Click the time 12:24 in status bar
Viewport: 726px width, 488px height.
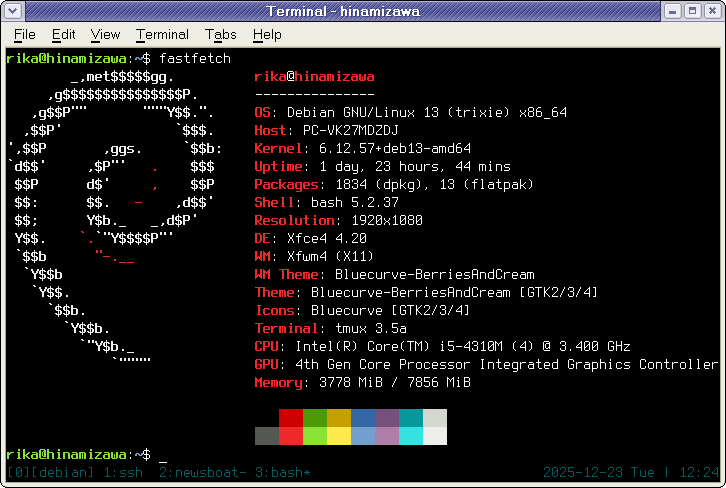pos(699,473)
